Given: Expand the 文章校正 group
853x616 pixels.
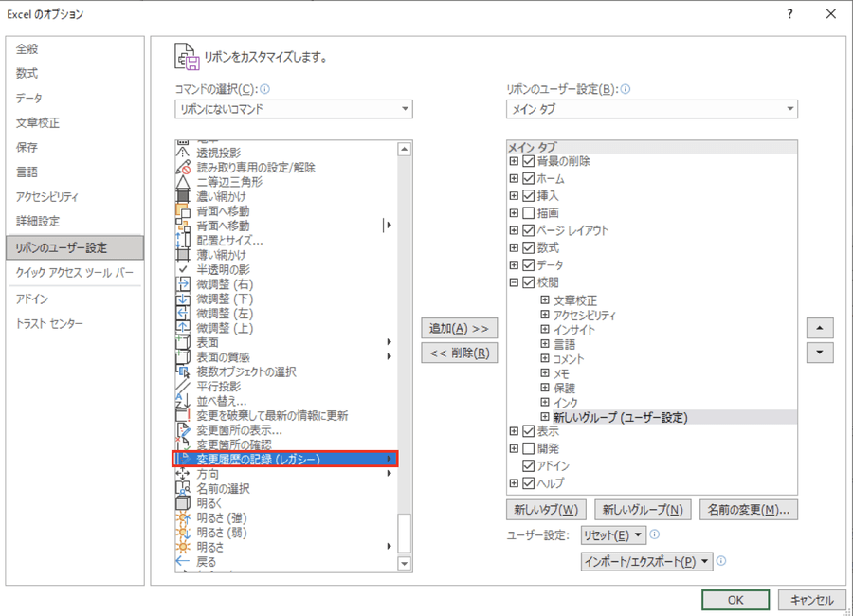Looking at the screenshot, I should point(545,299).
